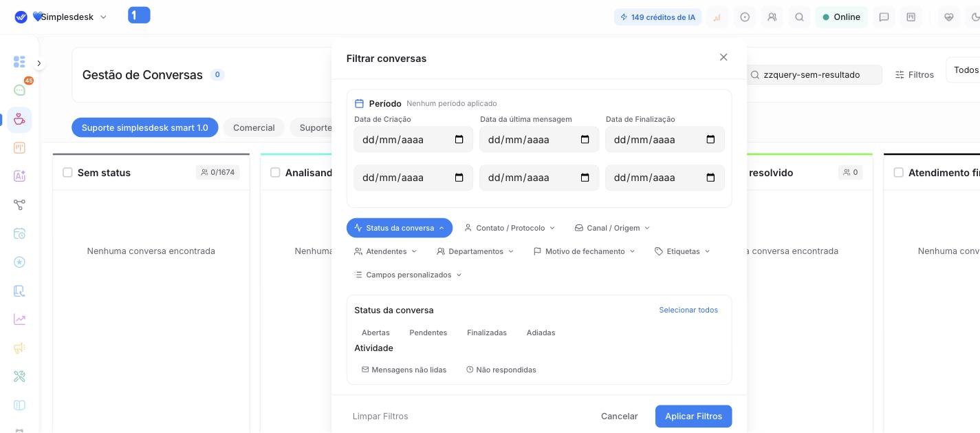The width and height of the screenshot is (980, 433).
Task: Click the Online status button
Action: pyautogui.click(x=841, y=17)
